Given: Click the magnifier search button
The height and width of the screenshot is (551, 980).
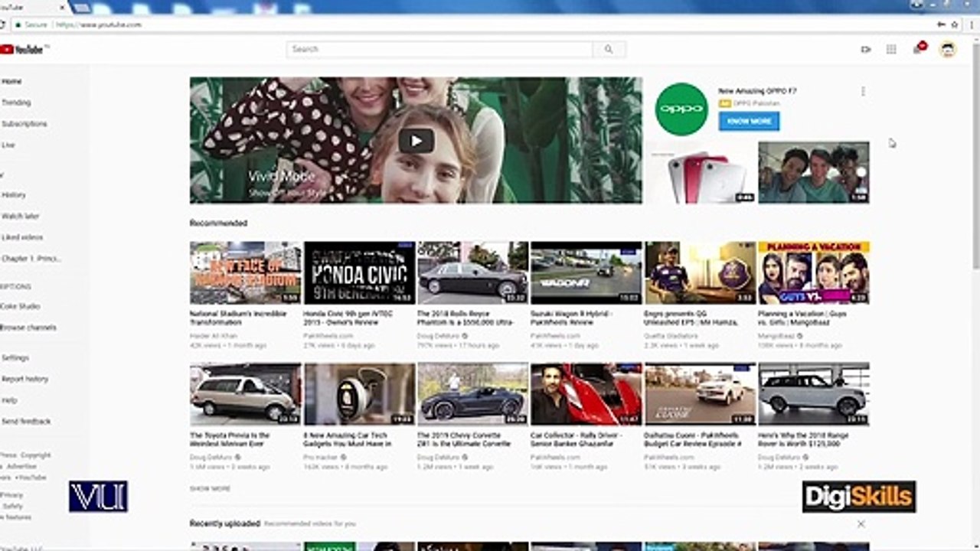Looking at the screenshot, I should click(x=609, y=49).
